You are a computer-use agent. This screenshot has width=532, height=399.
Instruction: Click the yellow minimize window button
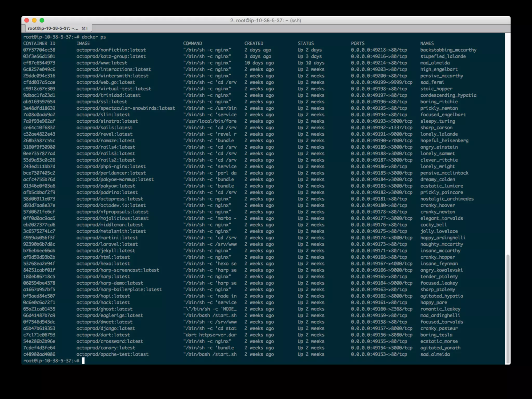(34, 20)
